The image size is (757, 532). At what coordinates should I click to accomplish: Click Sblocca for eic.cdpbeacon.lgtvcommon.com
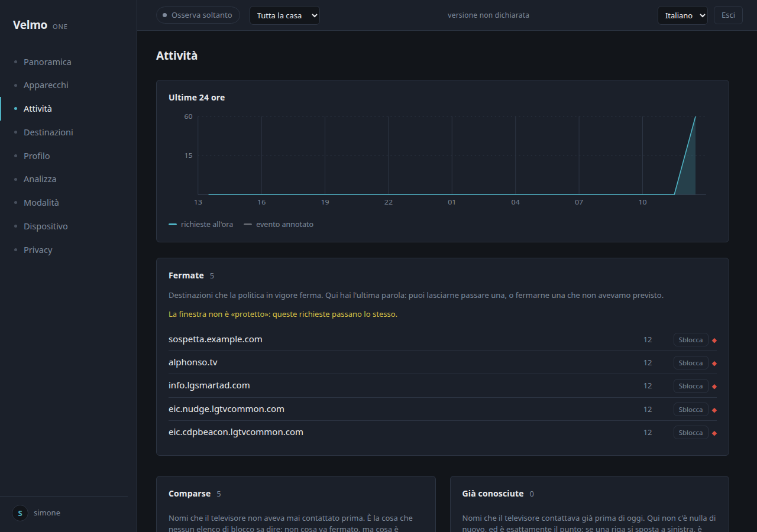pyautogui.click(x=691, y=433)
